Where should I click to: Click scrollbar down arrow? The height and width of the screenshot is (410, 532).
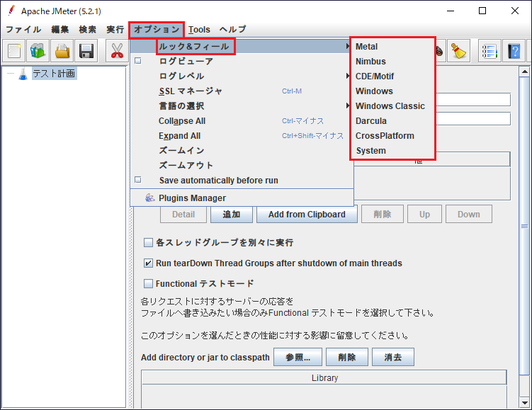tap(524, 403)
